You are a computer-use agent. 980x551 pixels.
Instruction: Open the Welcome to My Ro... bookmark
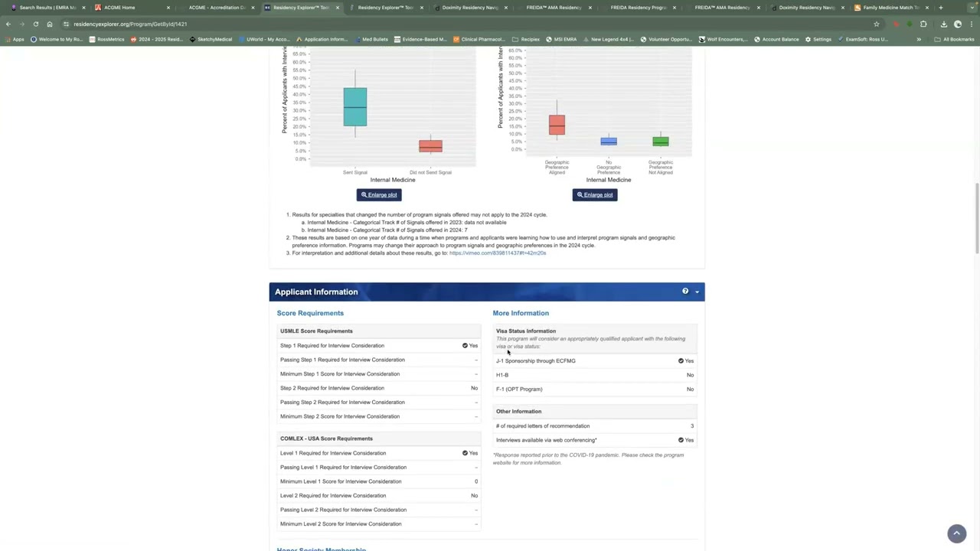[56, 39]
